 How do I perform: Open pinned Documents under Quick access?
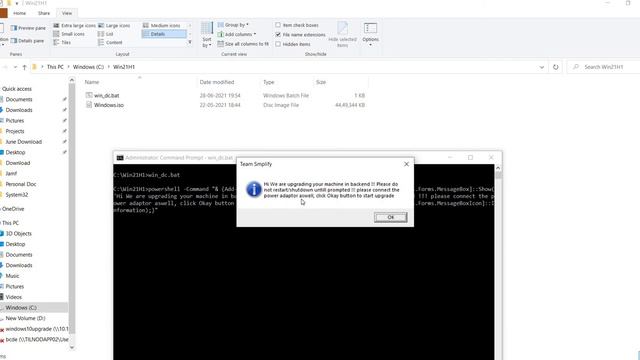pyautogui.click(x=19, y=99)
